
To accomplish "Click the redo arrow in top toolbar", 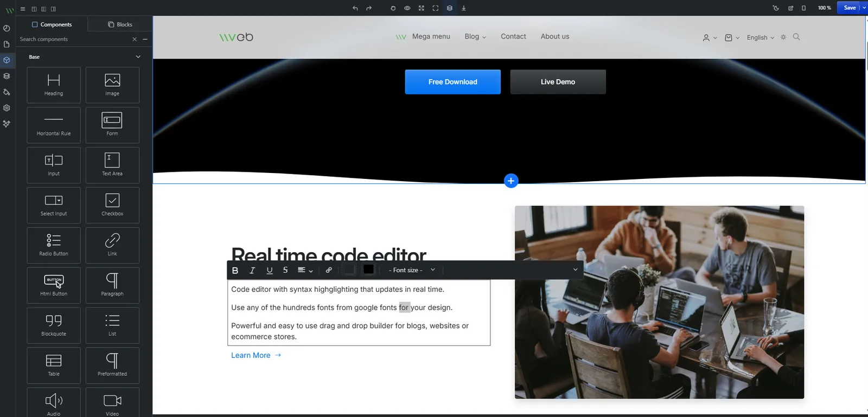I will click(369, 8).
